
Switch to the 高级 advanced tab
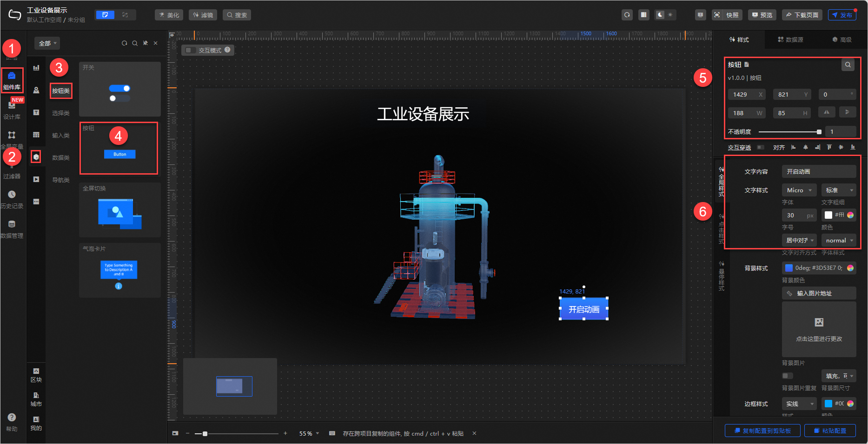842,39
